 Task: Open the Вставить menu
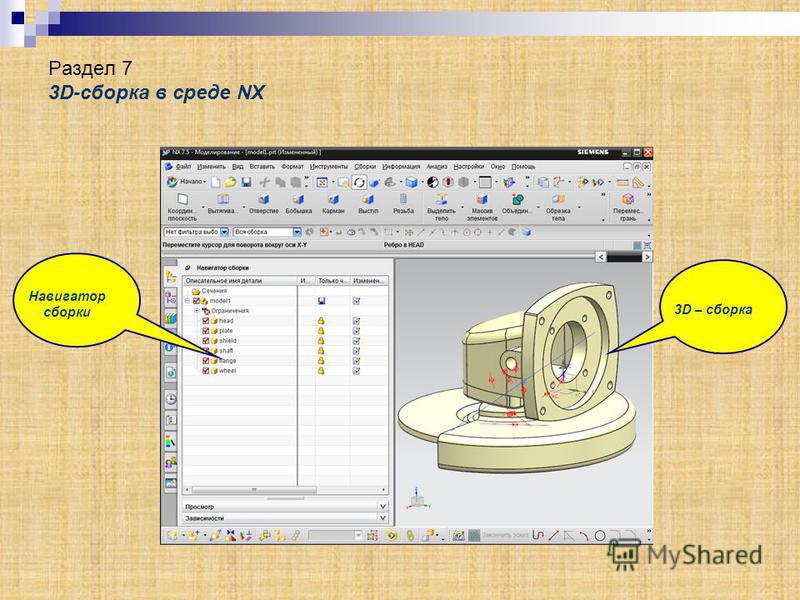tap(262, 167)
